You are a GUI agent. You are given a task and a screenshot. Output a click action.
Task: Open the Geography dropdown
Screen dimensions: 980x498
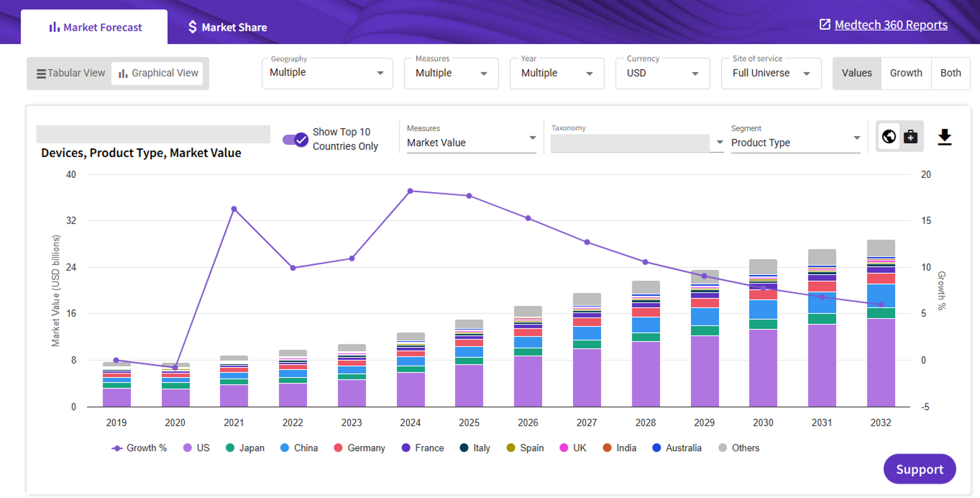click(327, 73)
